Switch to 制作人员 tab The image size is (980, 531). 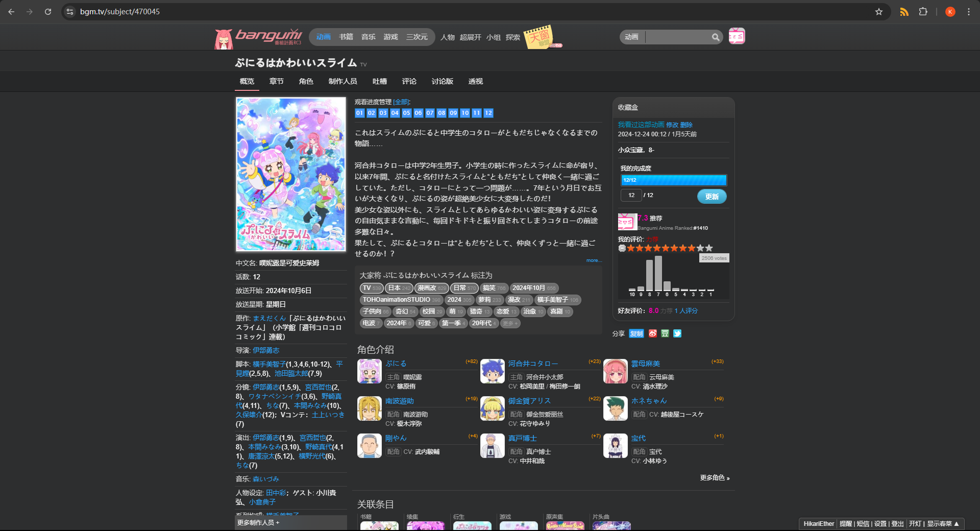coord(343,81)
